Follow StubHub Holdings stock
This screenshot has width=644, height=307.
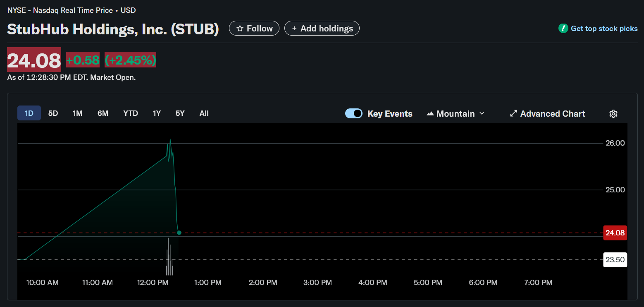(x=254, y=28)
